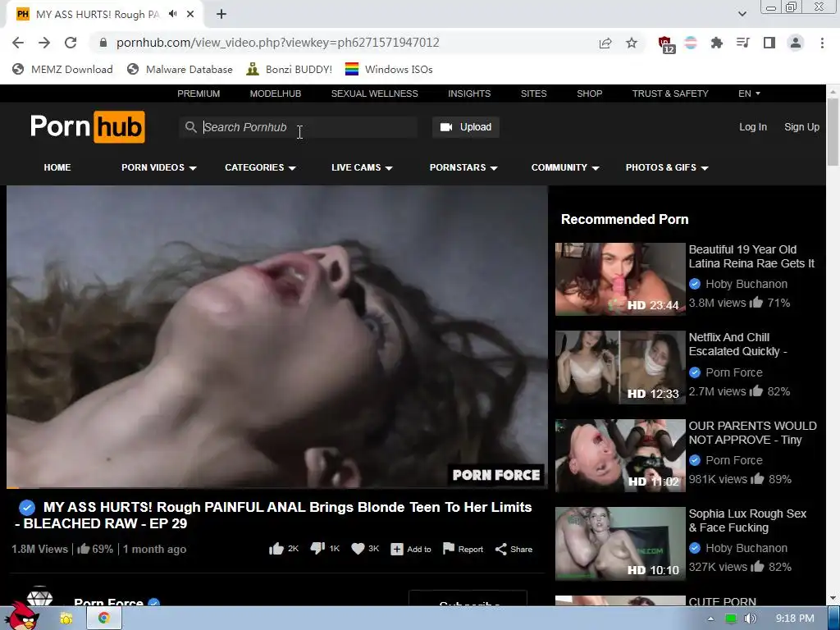Open the Bonzi BUDDY! bookmark
The image size is (840, 630).
(x=290, y=69)
